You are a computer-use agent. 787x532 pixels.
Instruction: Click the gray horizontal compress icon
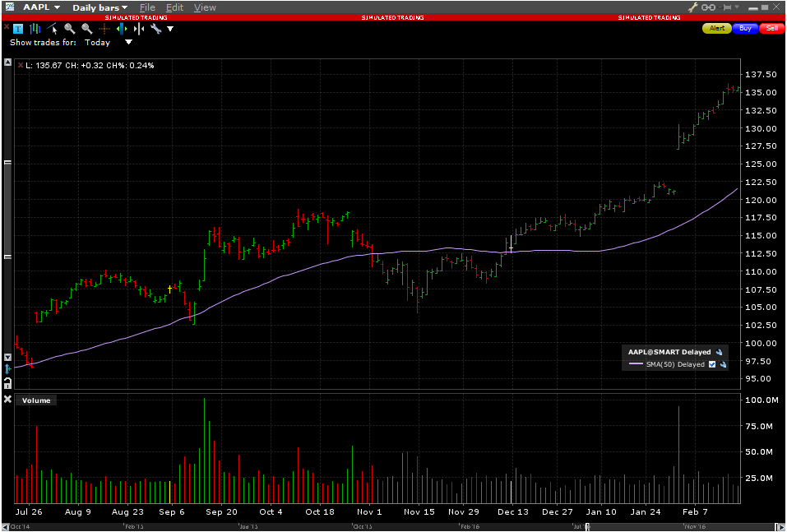[x=139, y=29]
